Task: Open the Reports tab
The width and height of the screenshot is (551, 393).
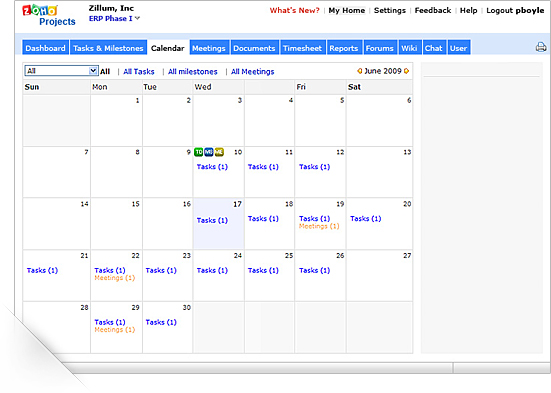Action: click(344, 48)
